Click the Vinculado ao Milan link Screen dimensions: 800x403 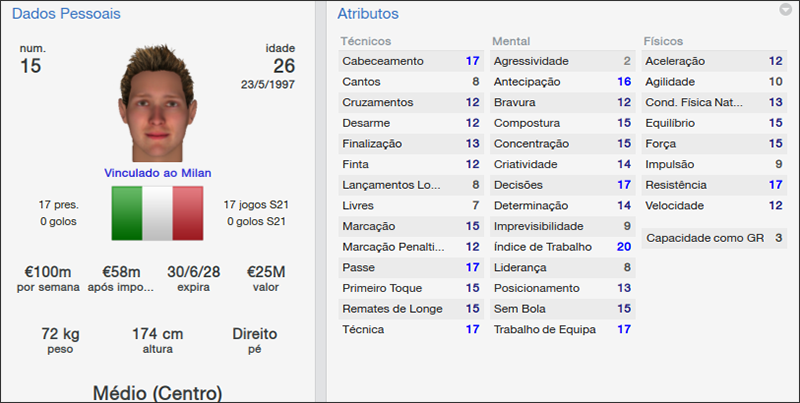point(156,172)
